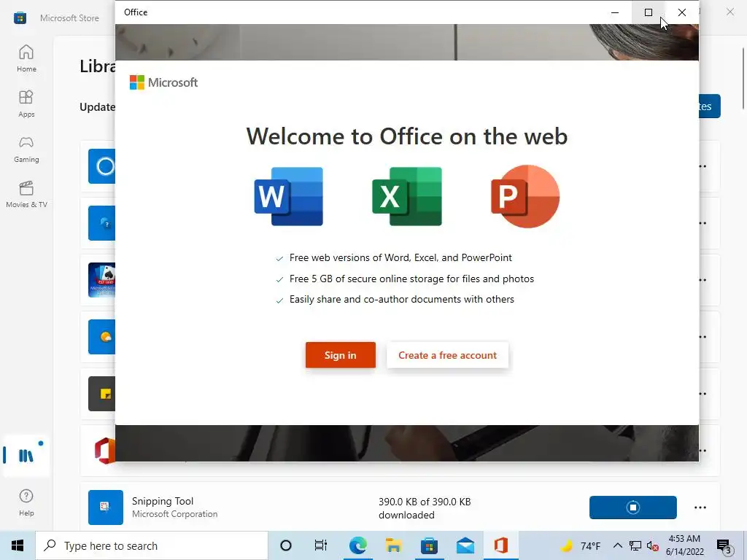The width and height of the screenshot is (747, 560).
Task: Maximize the Office window
Action: (649, 12)
